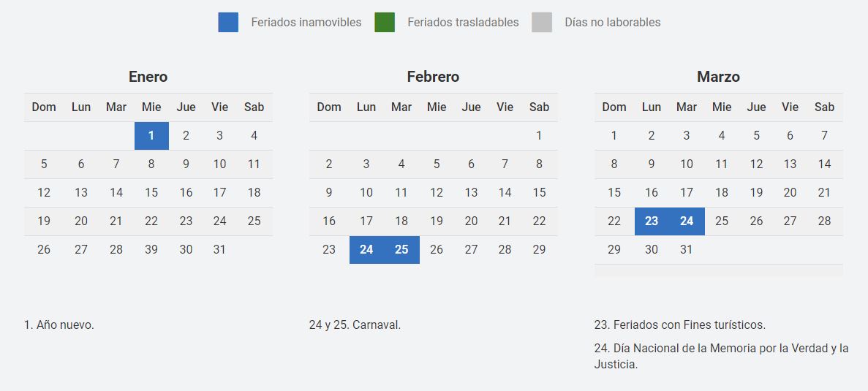Click the Carnaval holiday description
Image resolution: width=868 pixels, height=391 pixels.
[x=355, y=325]
